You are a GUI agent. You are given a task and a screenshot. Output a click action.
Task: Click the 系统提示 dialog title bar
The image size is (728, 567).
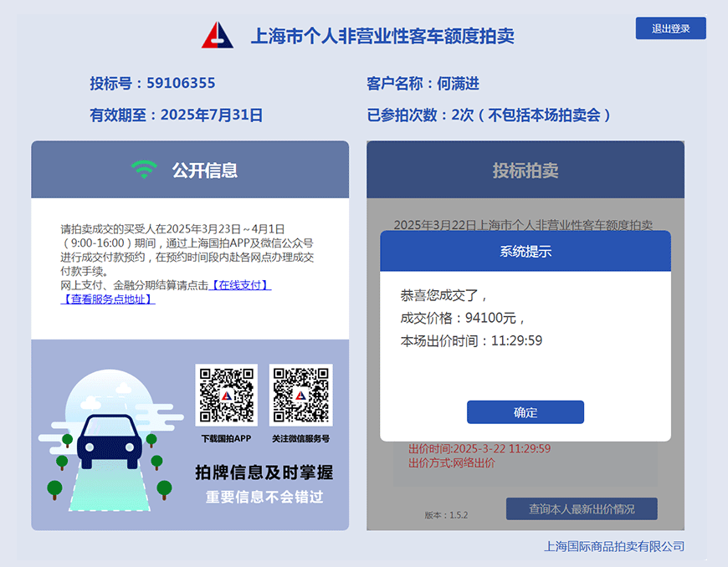tap(525, 251)
